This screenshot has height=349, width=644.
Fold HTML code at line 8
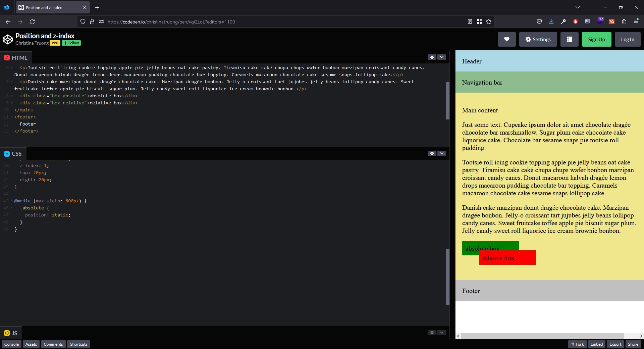12,96
